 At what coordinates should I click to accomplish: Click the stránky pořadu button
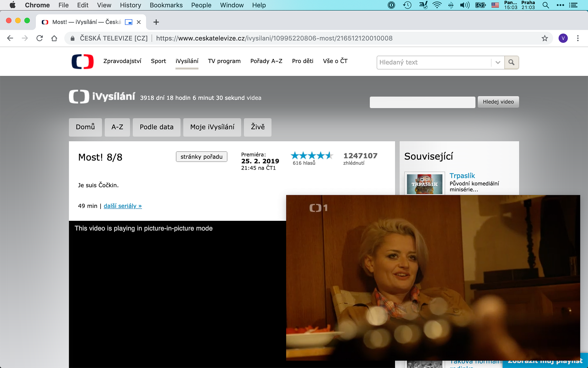coord(201,157)
